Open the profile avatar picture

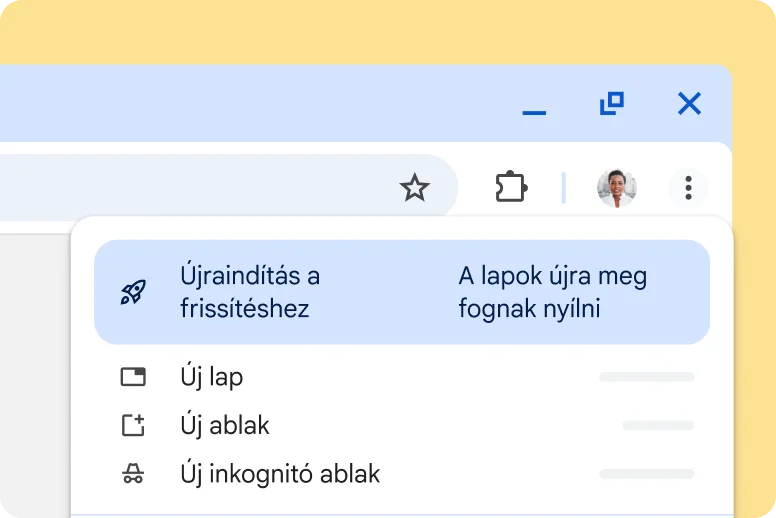(x=616, y=187)
